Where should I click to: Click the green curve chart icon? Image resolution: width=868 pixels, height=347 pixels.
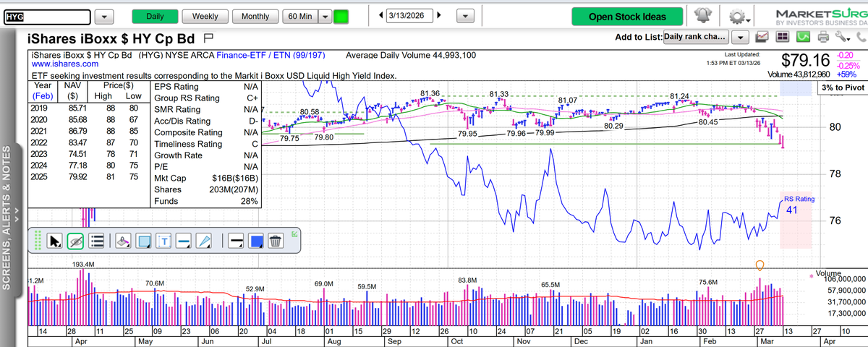pos(801,37)
